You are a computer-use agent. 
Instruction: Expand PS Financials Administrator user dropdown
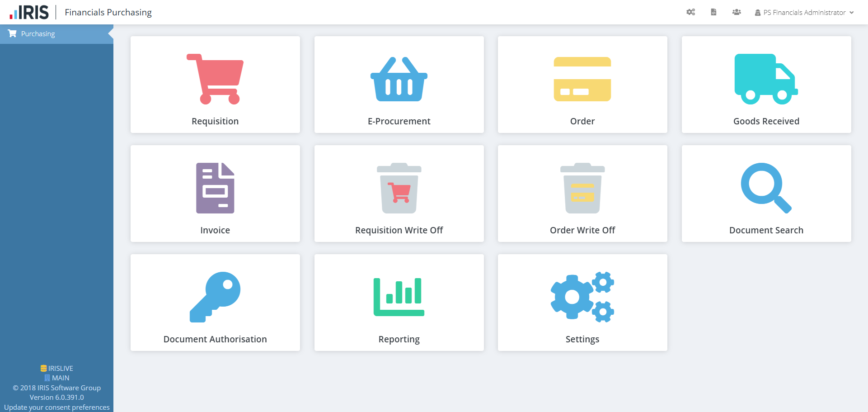coord(804,13)
